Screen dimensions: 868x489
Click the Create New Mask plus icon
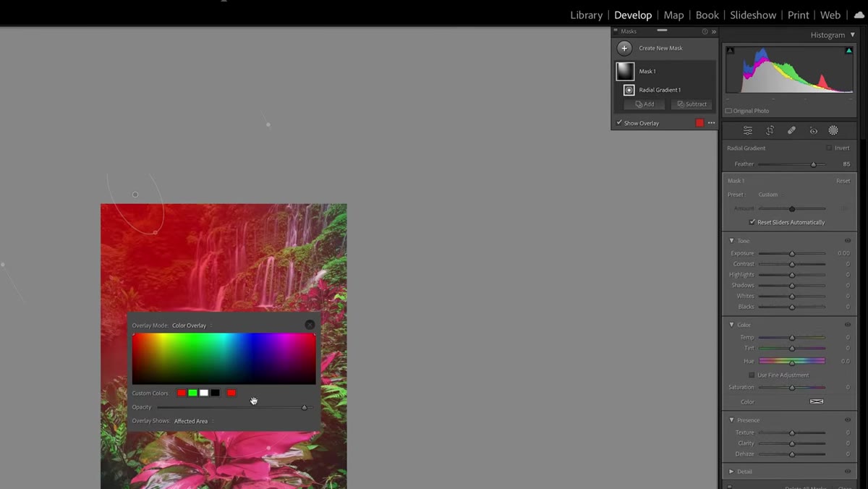[x=624, y=48]
